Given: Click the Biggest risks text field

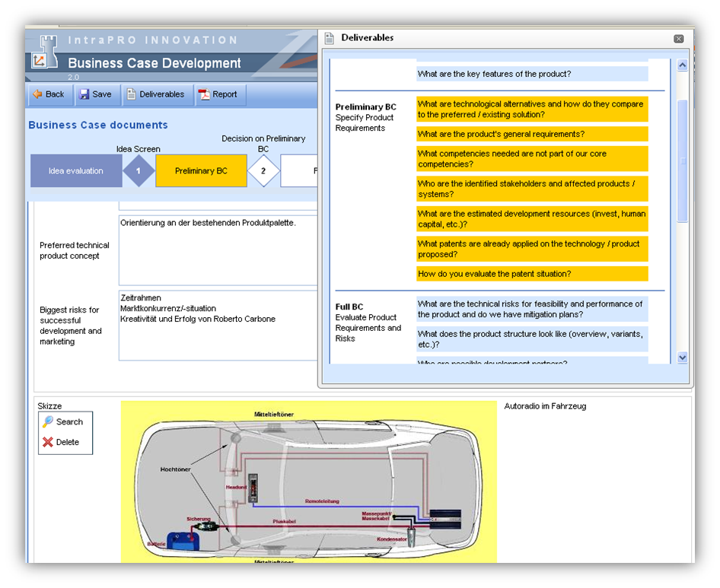Looking at the screenshot, I should click(x=218, y=326).
